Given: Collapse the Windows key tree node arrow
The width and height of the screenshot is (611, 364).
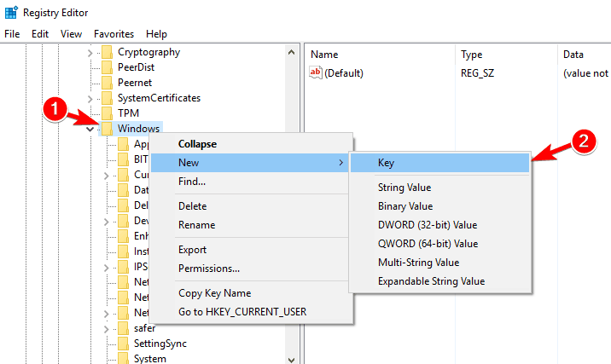Looking at the screenshot, I should tap(90, 129).
